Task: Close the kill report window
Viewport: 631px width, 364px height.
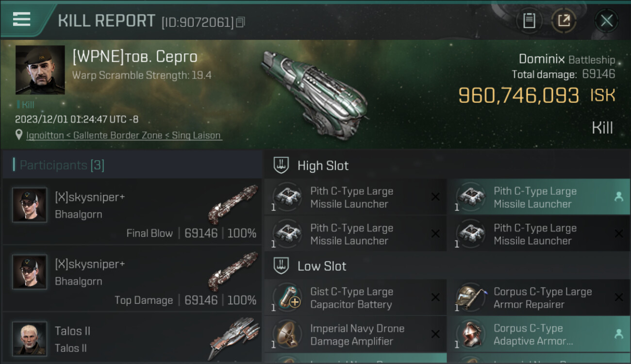Action: 606,20
